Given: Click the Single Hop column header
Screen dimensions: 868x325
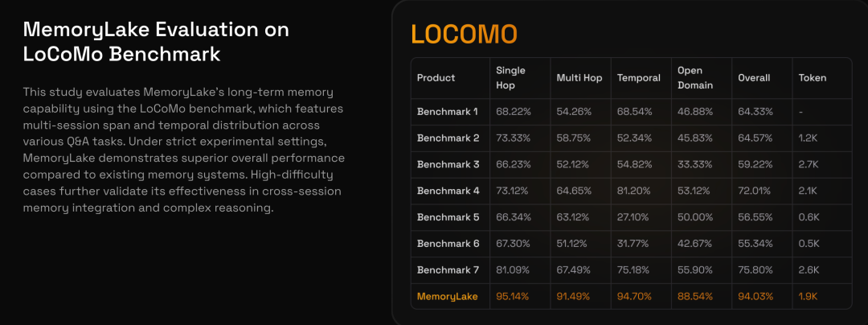Looking at the screenshot, I should [x=511, y=78].
